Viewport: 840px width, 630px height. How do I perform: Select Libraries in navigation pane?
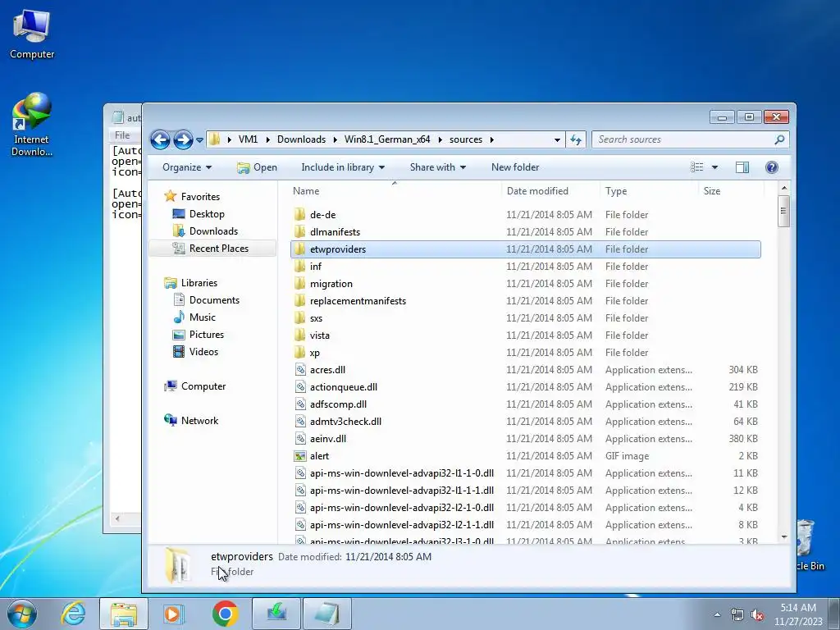[199, 283]
